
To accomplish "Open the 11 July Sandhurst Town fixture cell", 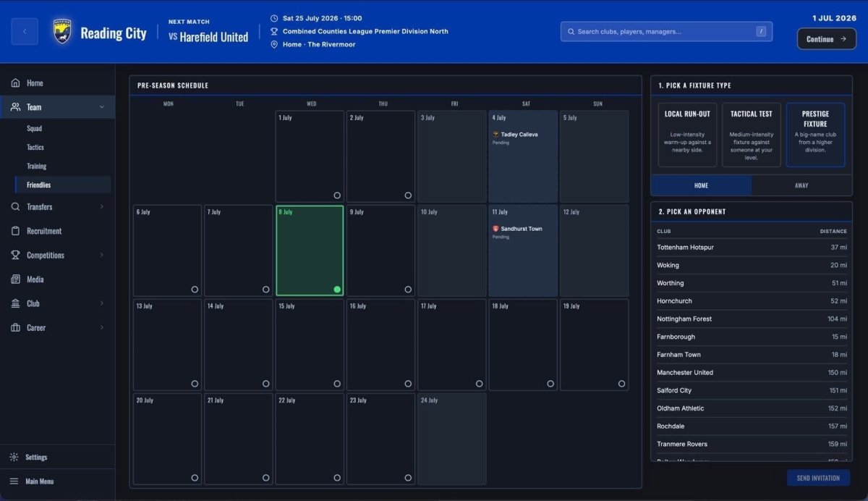I will click(x=523, y=250).
